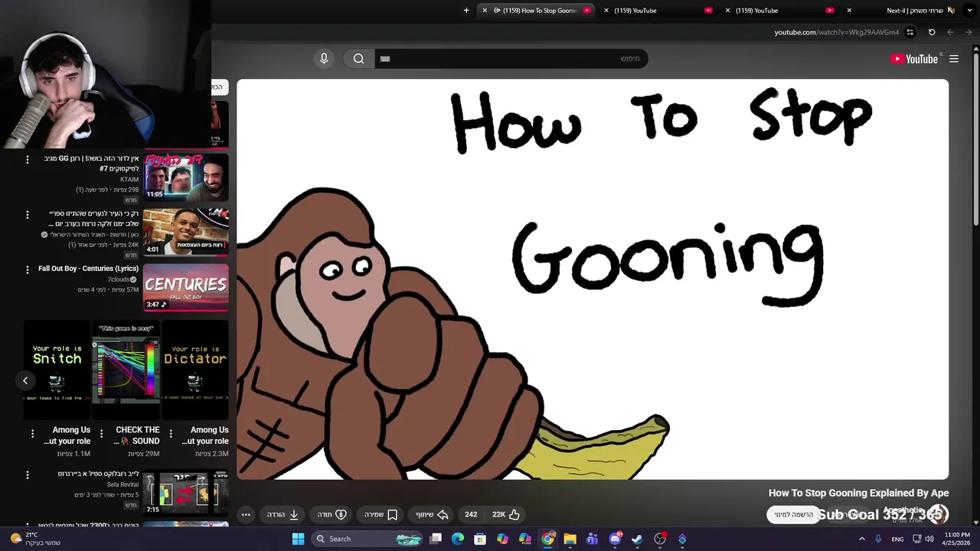Like the video showing 22K
The height and width of the screenshot is (551, 980).
click(507, 515)
